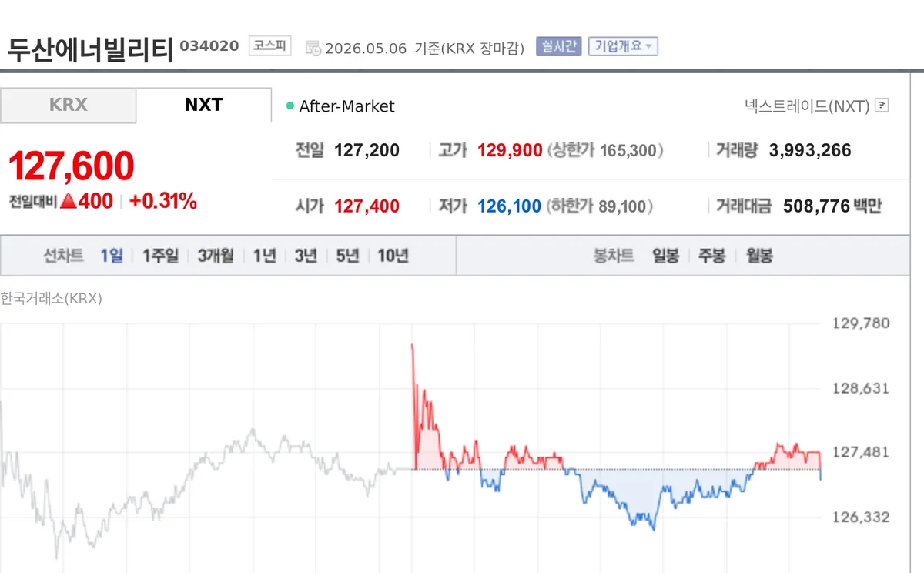
Task: Show the 1년 line chart
Action: (x=265, y=256)
